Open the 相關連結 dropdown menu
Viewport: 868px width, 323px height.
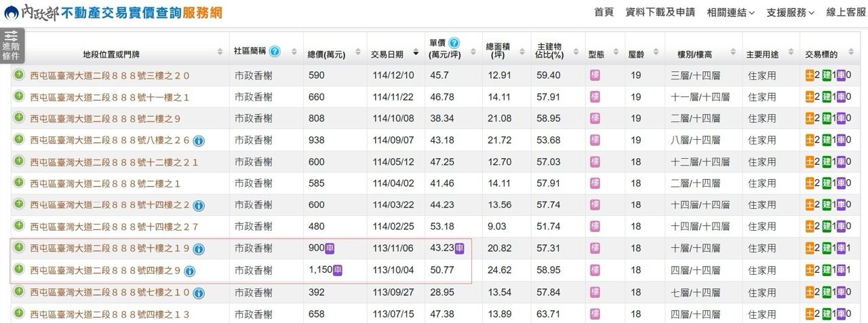[x=730, y=13]
